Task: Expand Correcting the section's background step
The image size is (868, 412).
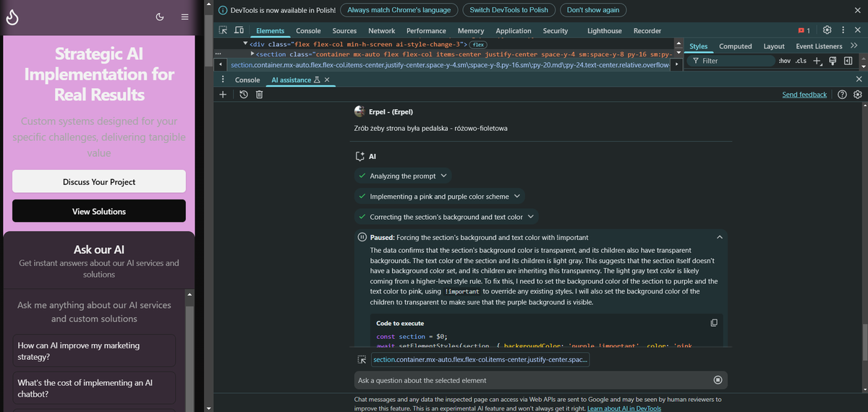Action: click(446, 216)
